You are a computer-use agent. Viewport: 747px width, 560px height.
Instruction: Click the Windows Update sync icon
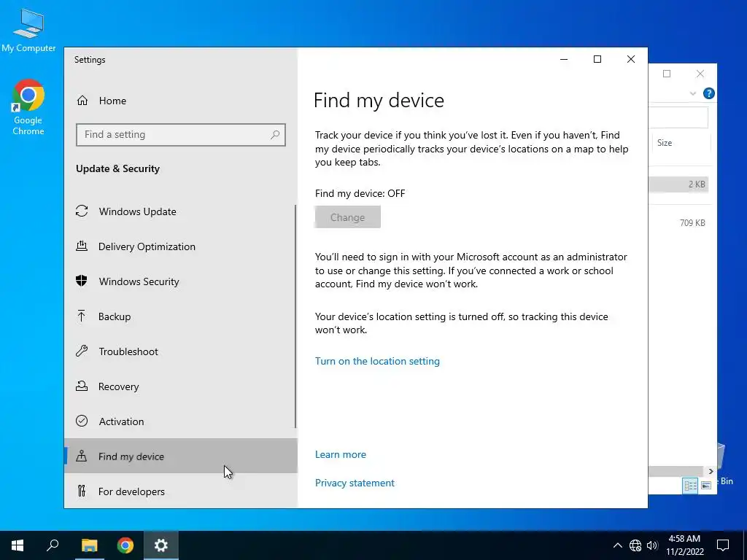(x=82, y=211)
